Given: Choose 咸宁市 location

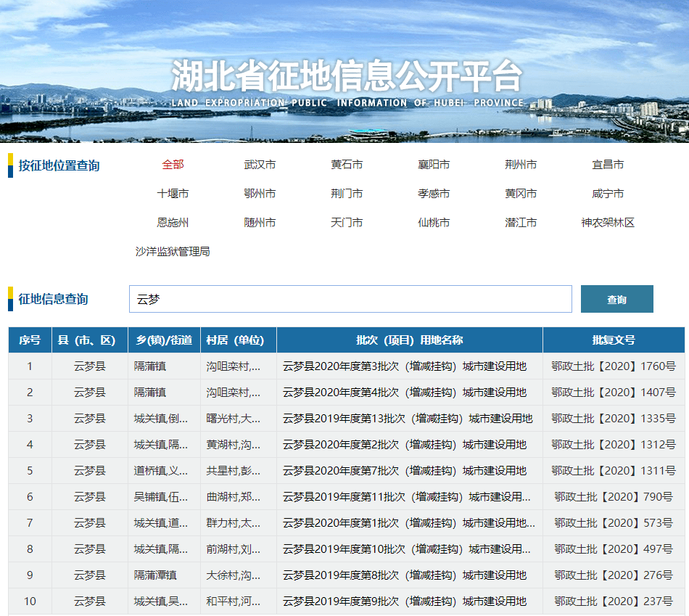Looking at the screenshot, I should coord(608,194).
